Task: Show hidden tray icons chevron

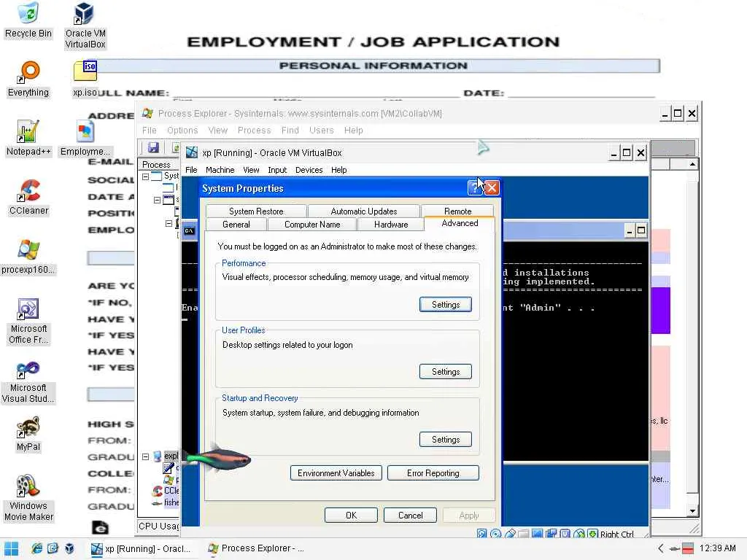Action: [661, 548]
